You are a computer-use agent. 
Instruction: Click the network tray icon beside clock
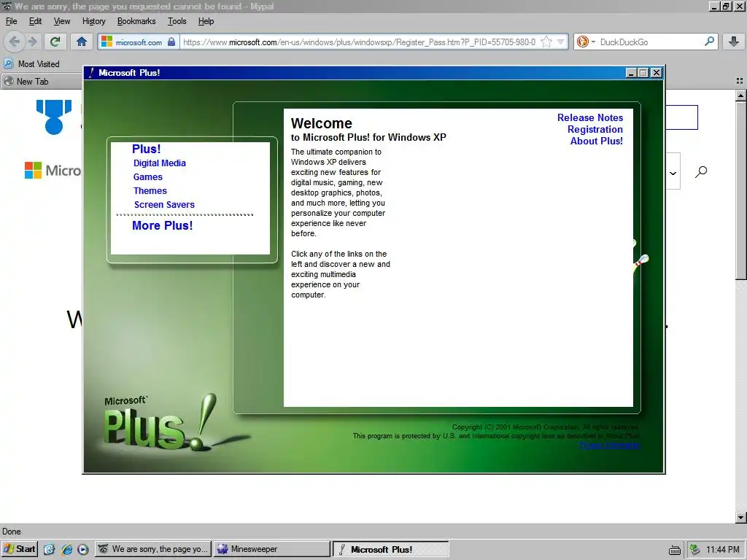(694, 550)
